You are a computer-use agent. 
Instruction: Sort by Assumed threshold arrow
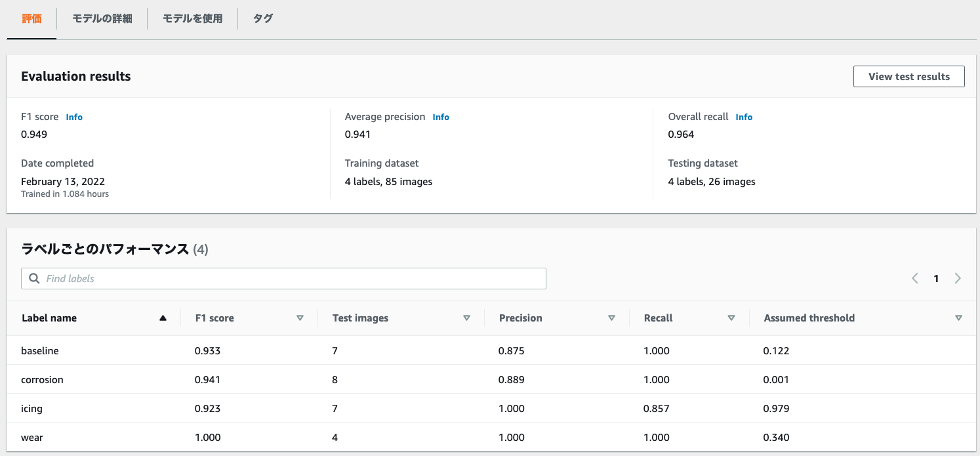pyautogui.click(x=958, y=318)
